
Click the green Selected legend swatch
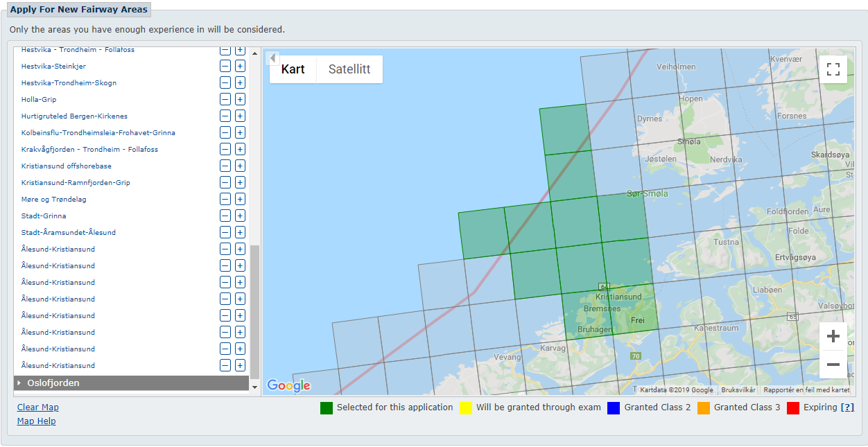tap(327, 407)
